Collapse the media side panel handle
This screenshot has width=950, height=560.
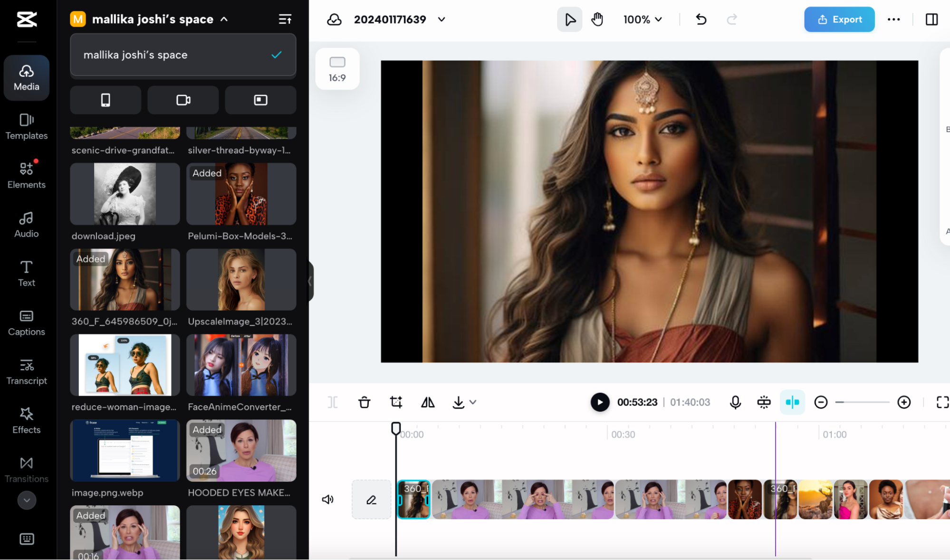[310, 281]
